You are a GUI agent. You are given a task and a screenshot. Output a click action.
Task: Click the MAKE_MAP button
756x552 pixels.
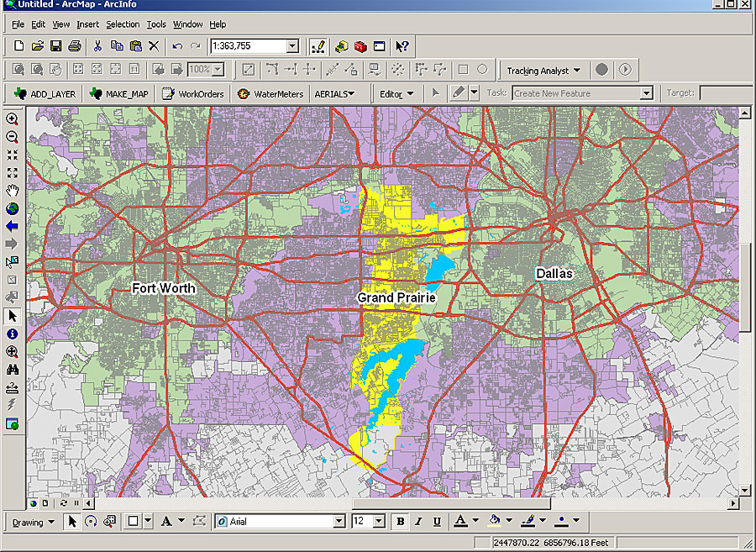click(x=119, y=93)
